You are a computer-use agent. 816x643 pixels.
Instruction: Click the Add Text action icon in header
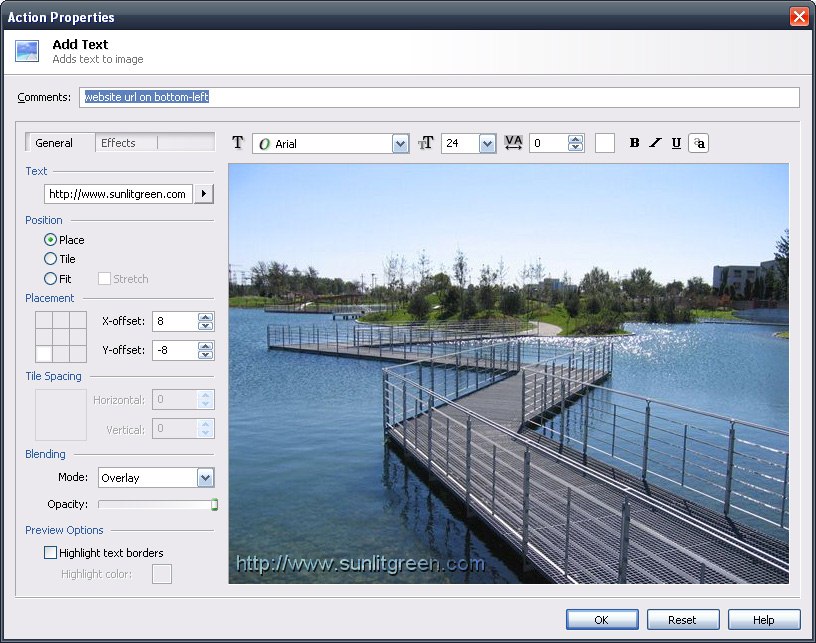tap(27, 51)
